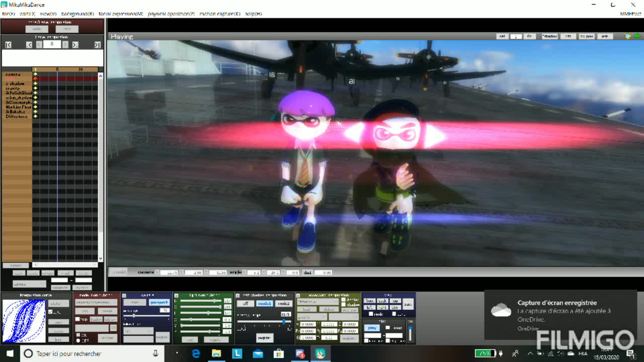Collapse the self shadow panel corner box
Image resolution: width=644 pixels, height=362 pixels.
coord(237,296)
